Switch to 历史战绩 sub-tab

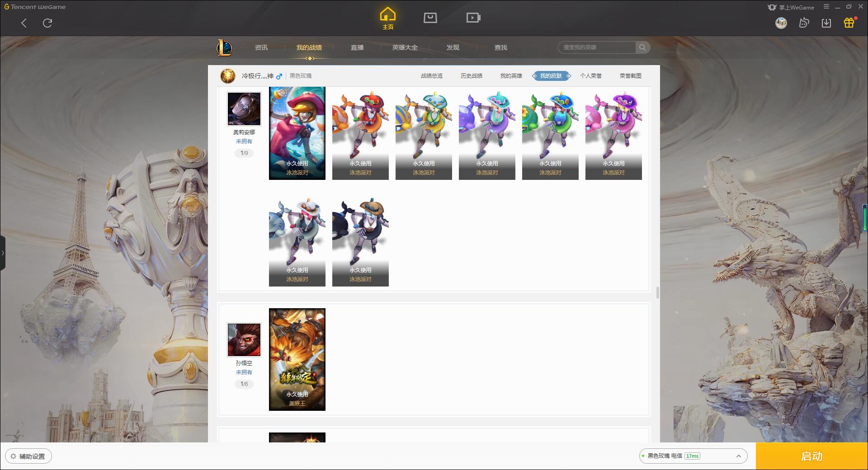[x=472, y=76]
